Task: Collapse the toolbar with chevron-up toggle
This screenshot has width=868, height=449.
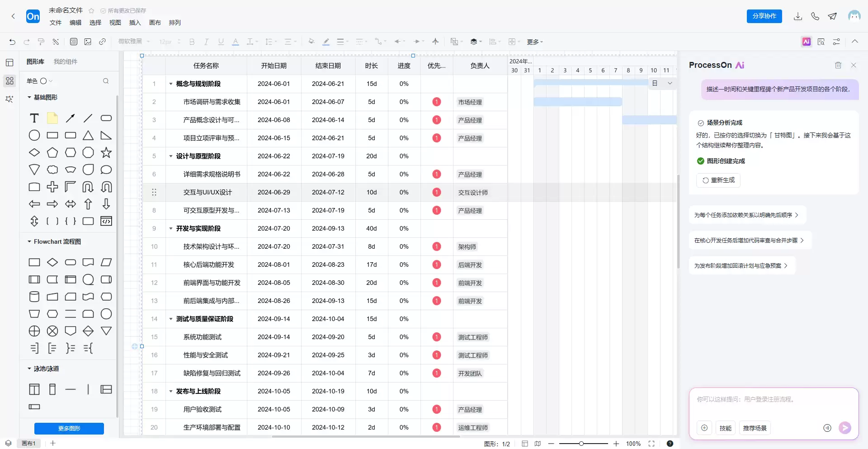Action: [x=855, y=41]
